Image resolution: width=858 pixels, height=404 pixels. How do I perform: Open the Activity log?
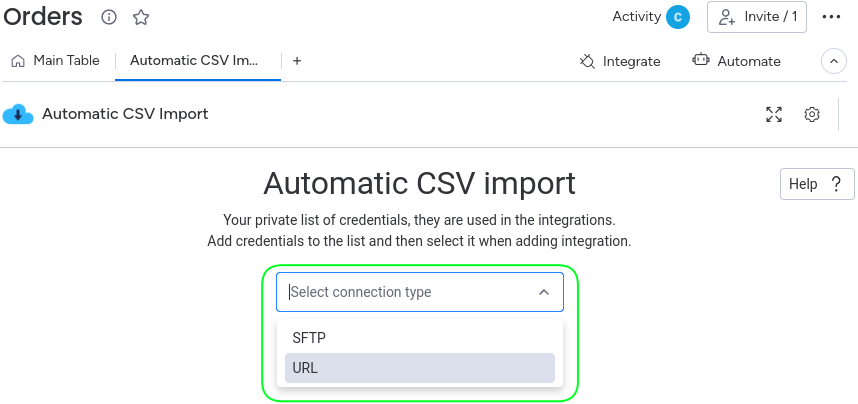click(636, 17)
